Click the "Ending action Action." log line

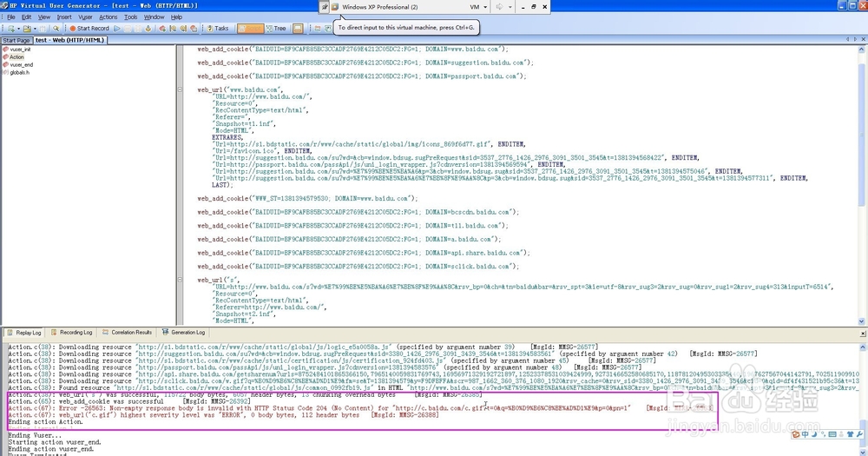click(45, 421)
